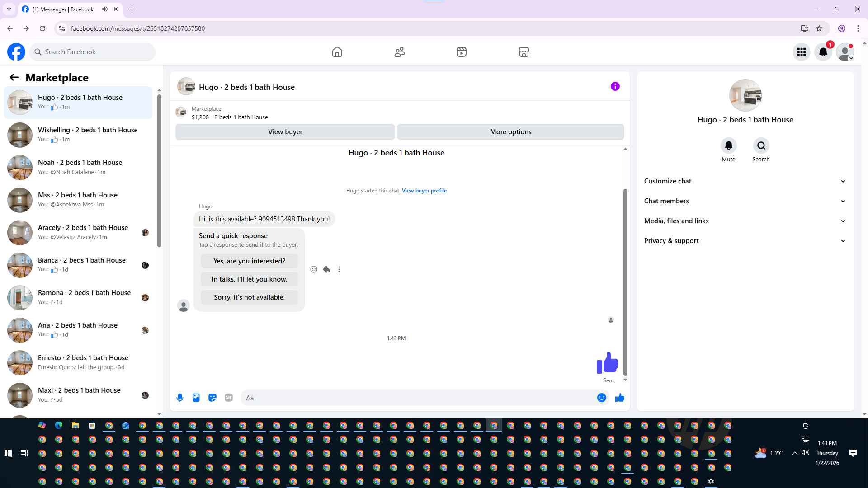Click the More options button
The height and width of the screenshot is (488, 868).
click(511, 132)
